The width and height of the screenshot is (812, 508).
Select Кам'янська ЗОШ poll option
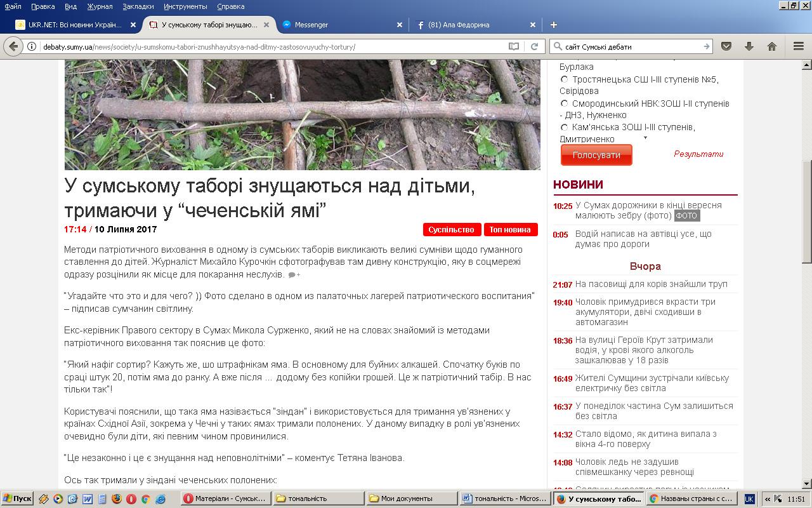click(x=564, y=127)
